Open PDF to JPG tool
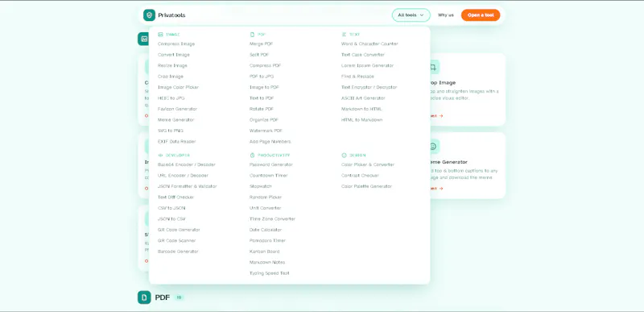This screenshot has width=644, height=312. coord(262,77)
